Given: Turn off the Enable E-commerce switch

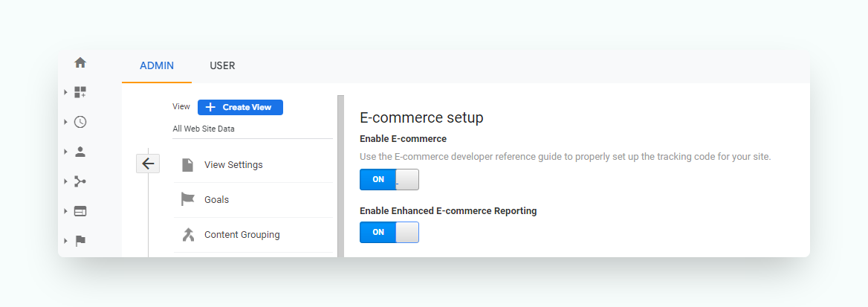Looking at the screenshot, I should pos(389,180).
